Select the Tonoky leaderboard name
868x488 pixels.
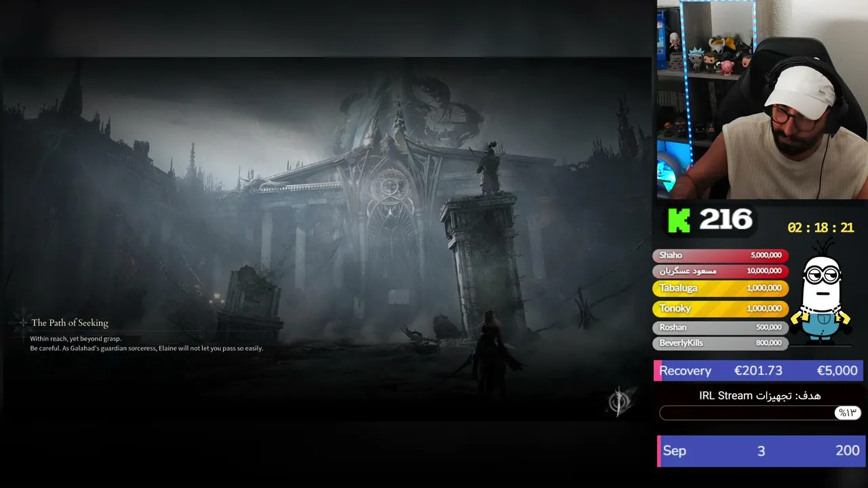(675, 308)
